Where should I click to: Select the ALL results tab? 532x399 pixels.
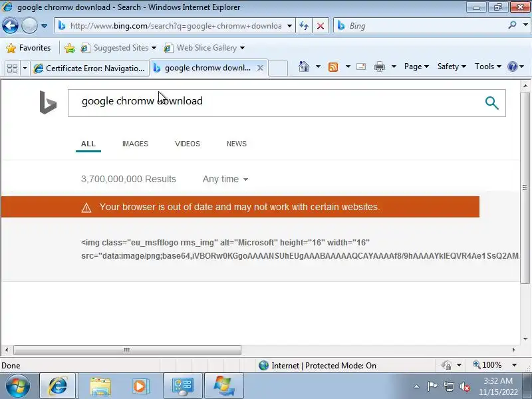tap(88, 144)
